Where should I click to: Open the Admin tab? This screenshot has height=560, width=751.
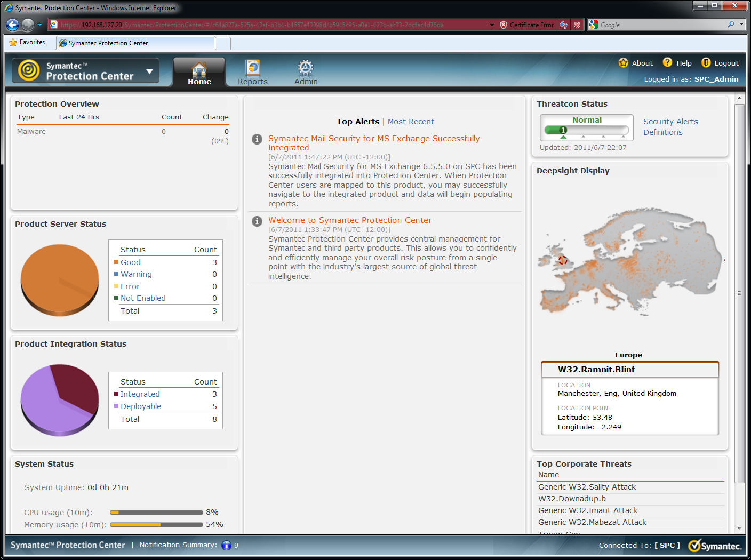306,73
